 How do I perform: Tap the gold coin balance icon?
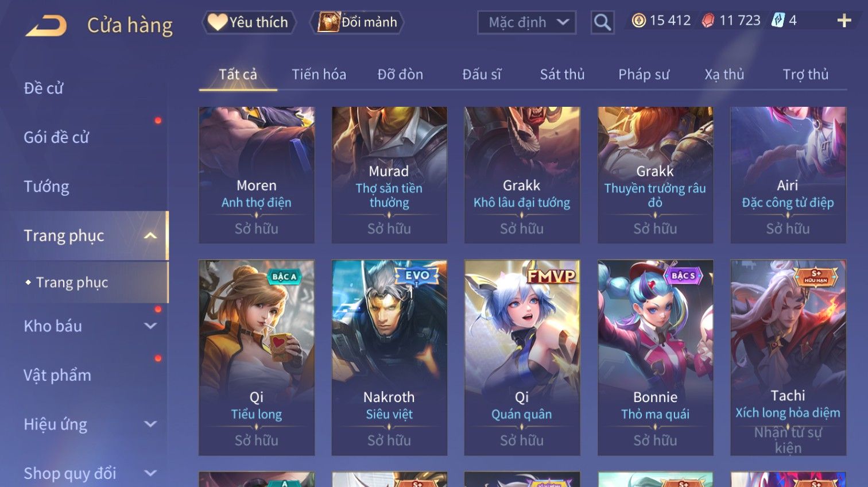pyautogui.click(x=638, y=21)
